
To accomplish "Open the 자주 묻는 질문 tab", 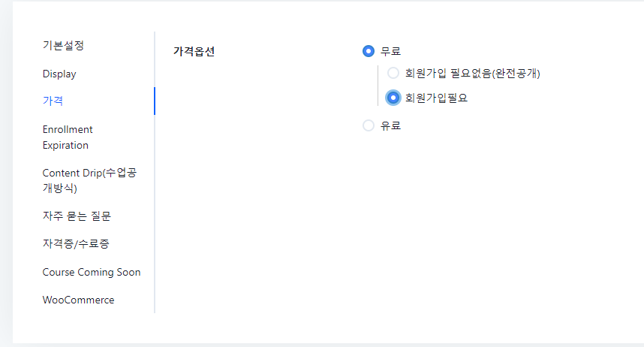I will pos(77,216).
